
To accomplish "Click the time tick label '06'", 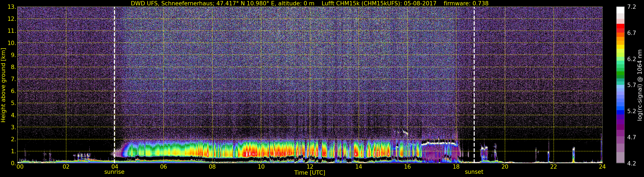I will click(163, 167).
